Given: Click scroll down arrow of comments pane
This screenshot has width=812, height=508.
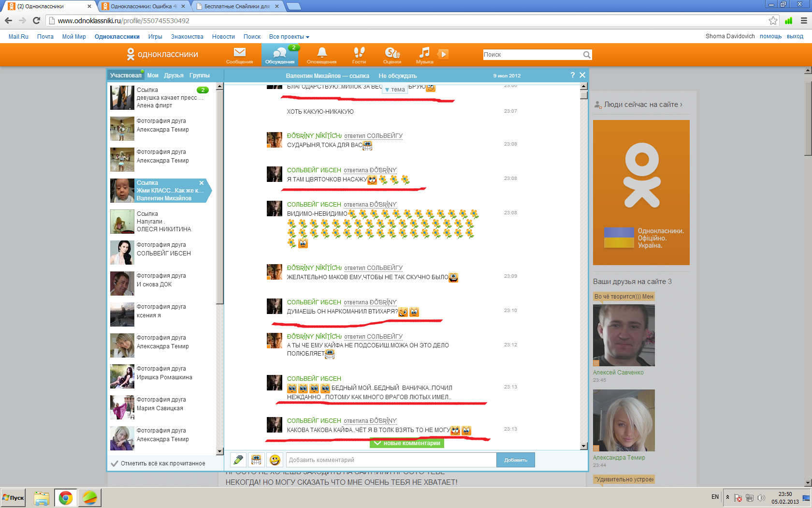Looking at the screenshot, I should point(584,446).
